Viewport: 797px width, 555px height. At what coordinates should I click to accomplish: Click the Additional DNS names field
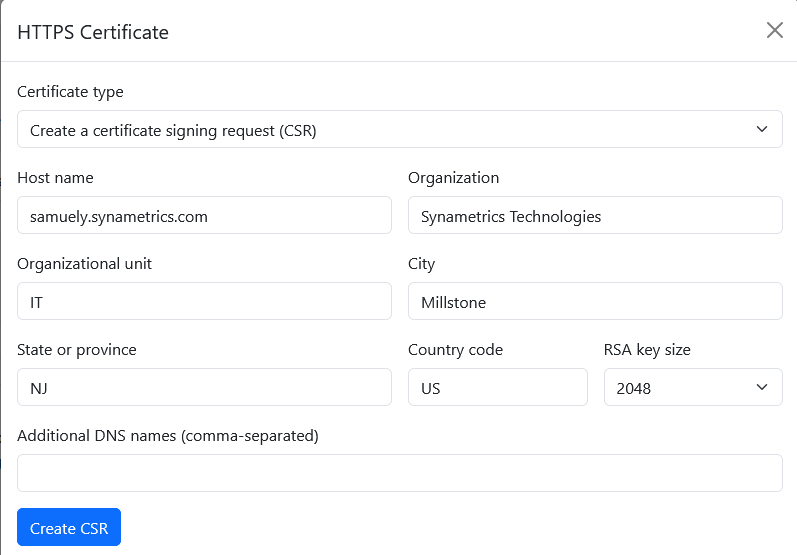(x=400, y=473)
